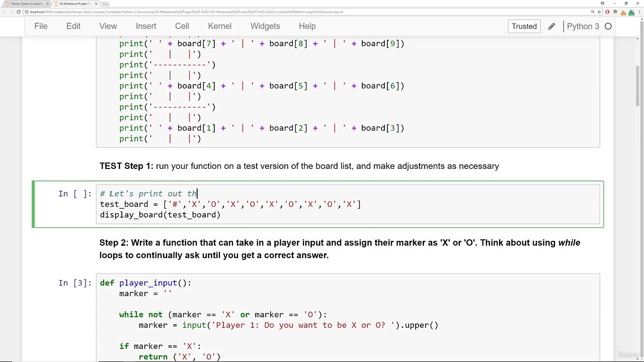
Task: Click the def player_input() line
Action: [x=145, y=283]
